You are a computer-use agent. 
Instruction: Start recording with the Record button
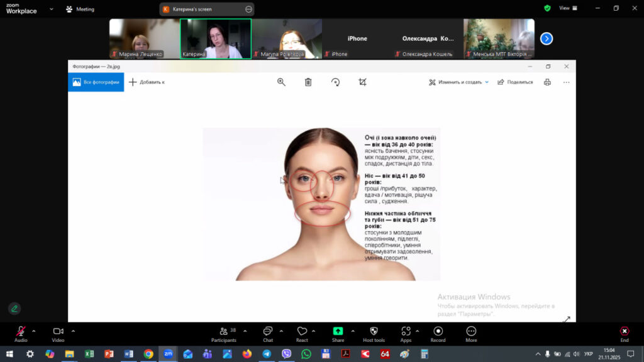tap(438, 331)
